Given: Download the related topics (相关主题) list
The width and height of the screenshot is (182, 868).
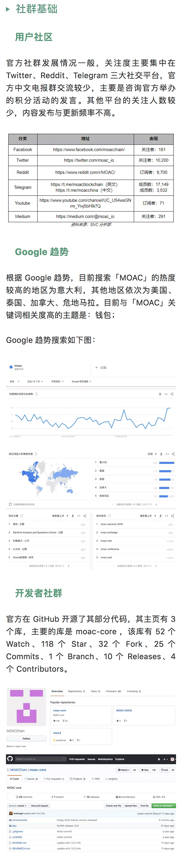Looking at the screenshot, I should click(x=73, y=516).
